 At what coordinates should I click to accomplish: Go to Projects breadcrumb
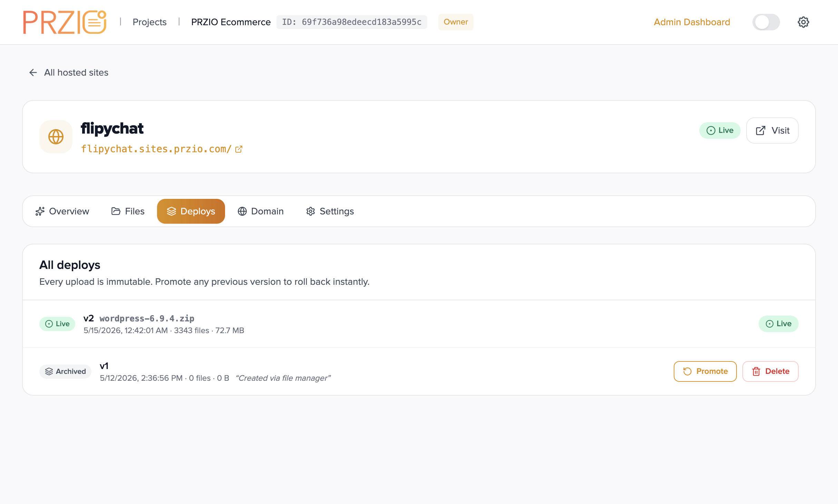149,22
